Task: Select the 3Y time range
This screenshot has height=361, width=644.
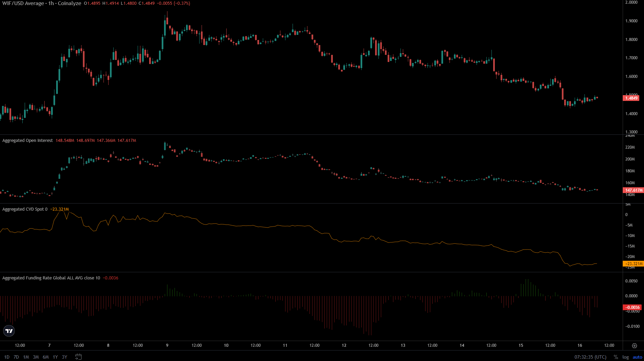Action: 65,357
